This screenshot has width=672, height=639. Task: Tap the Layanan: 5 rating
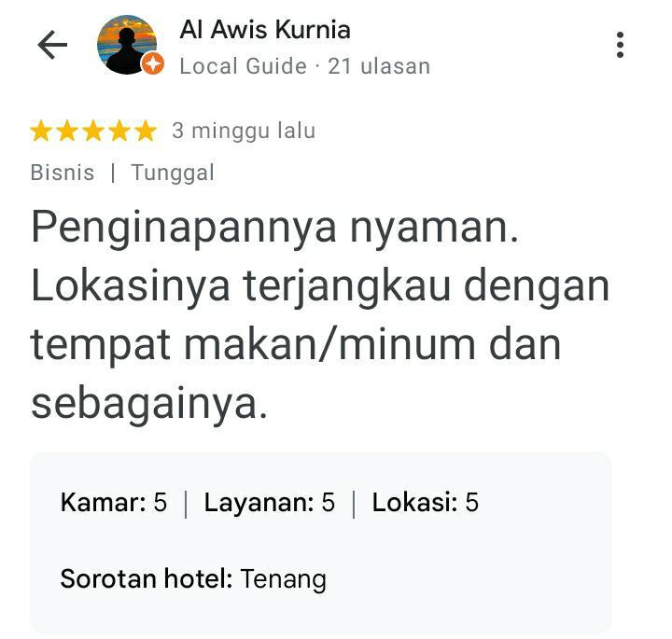[x=269, y=502]
